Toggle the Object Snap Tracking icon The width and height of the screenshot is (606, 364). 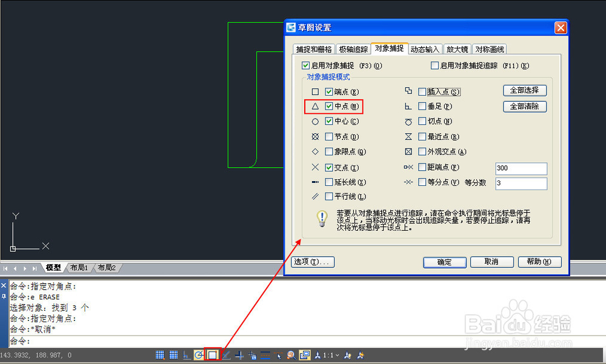tap(225, 355)
